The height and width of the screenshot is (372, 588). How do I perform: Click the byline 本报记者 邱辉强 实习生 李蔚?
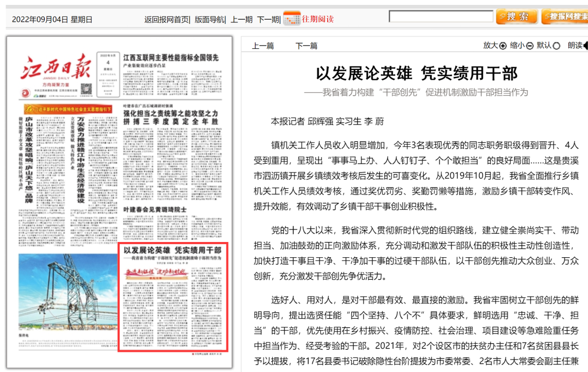327,121
